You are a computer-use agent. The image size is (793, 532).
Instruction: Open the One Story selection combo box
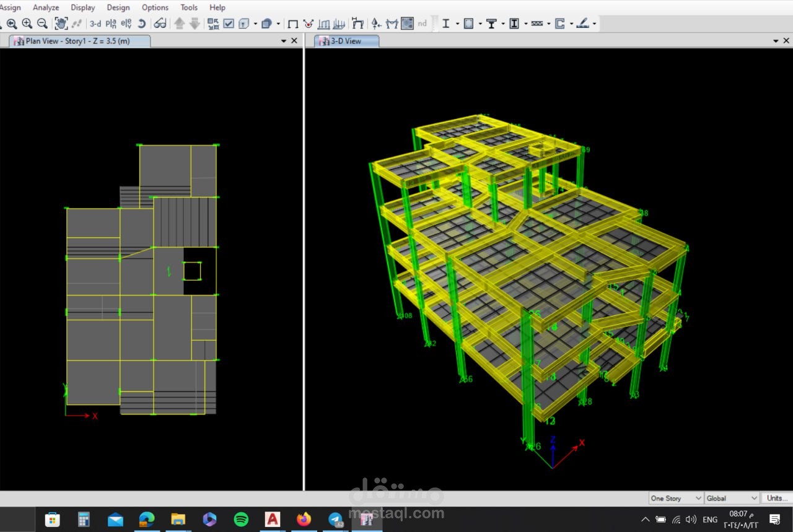point(676,498)
